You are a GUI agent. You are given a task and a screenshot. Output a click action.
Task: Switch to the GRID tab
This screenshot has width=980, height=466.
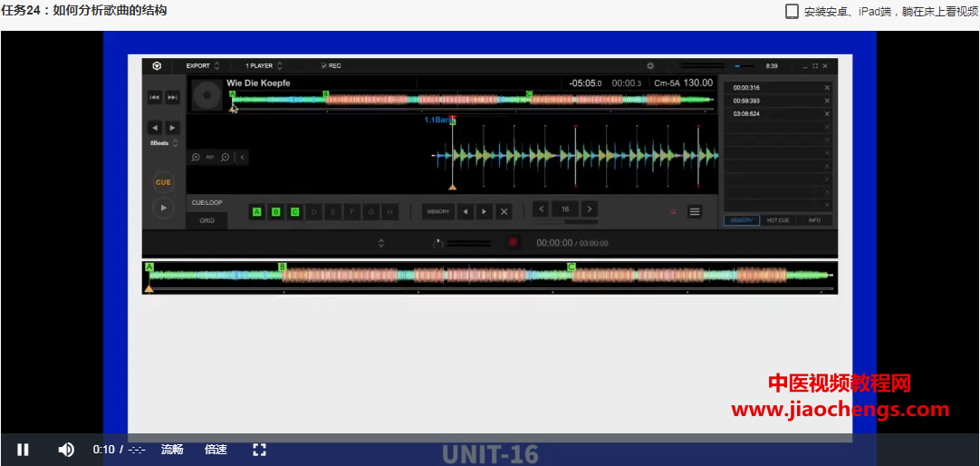pyautogui.click(x=207, y=220)
